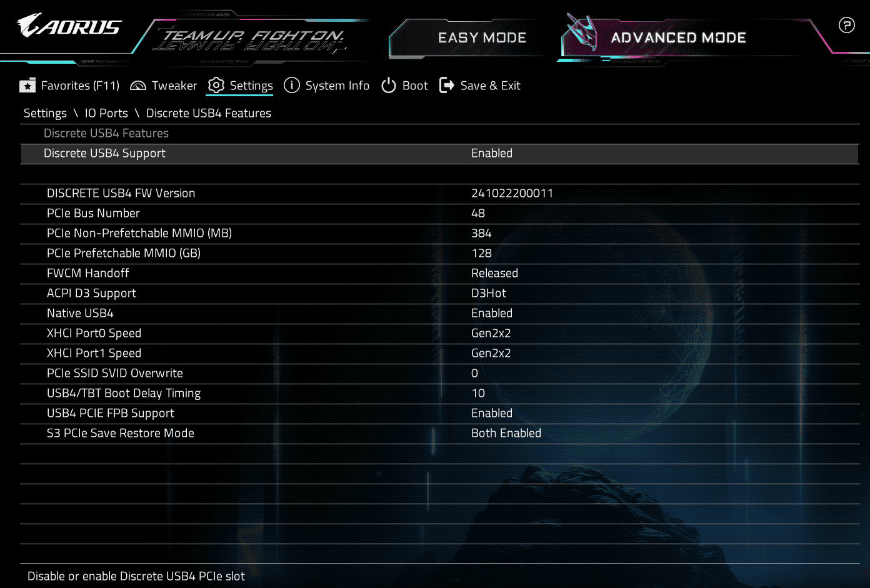Image resolution: width=870 pixels, height=588 pixels.
Task: Click the Favorites star icon
Action: tap(27, 86)
